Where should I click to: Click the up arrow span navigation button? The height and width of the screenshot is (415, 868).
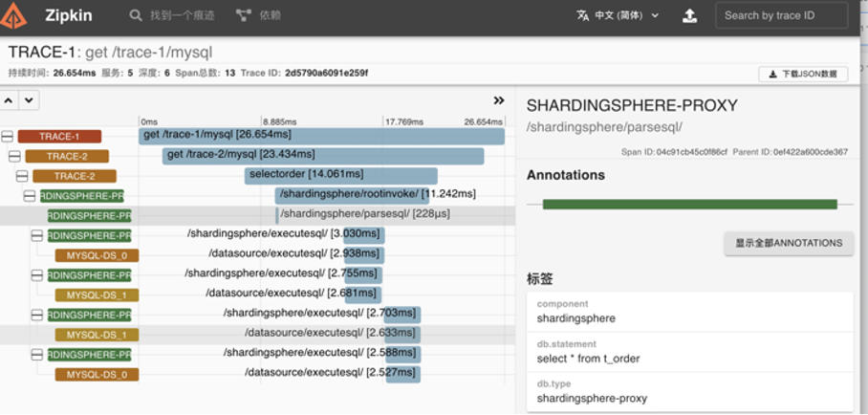[9, 100]
